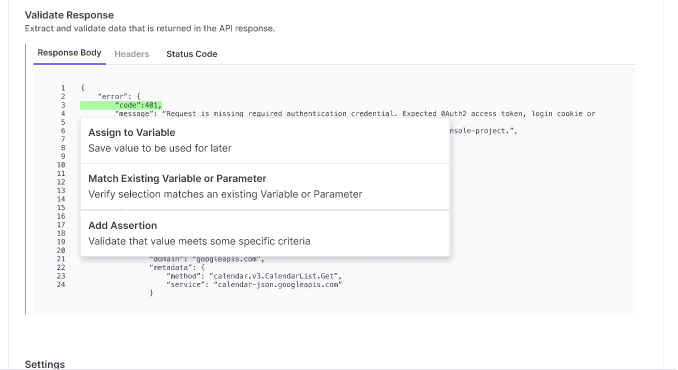Click line number 1 in gutter
This screenshot has height=370, width=678.
point(63,88)
